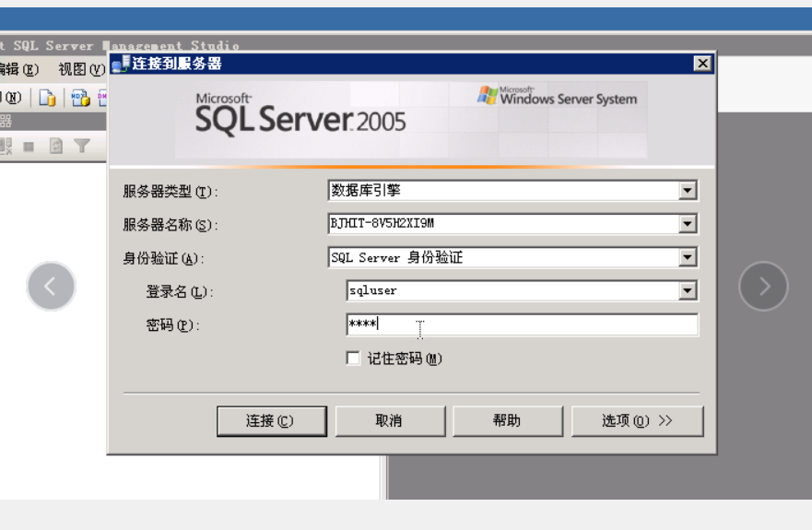Click the 取消 button

tap(390, 421)
